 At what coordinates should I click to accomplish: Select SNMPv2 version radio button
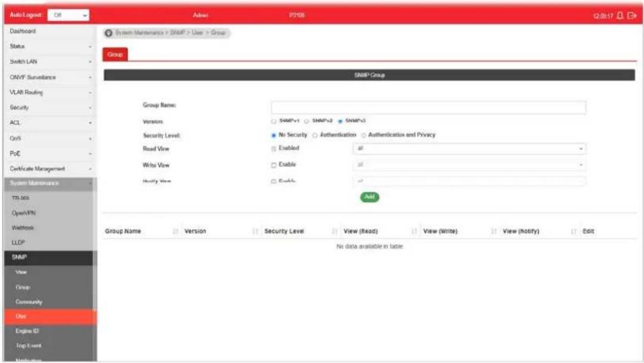pos(306,121)
